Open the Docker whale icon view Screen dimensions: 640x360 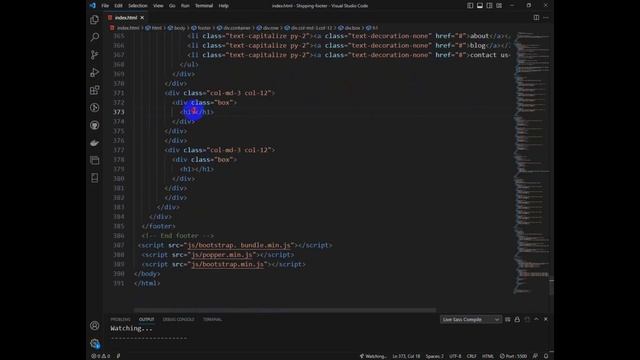point(95,142)
